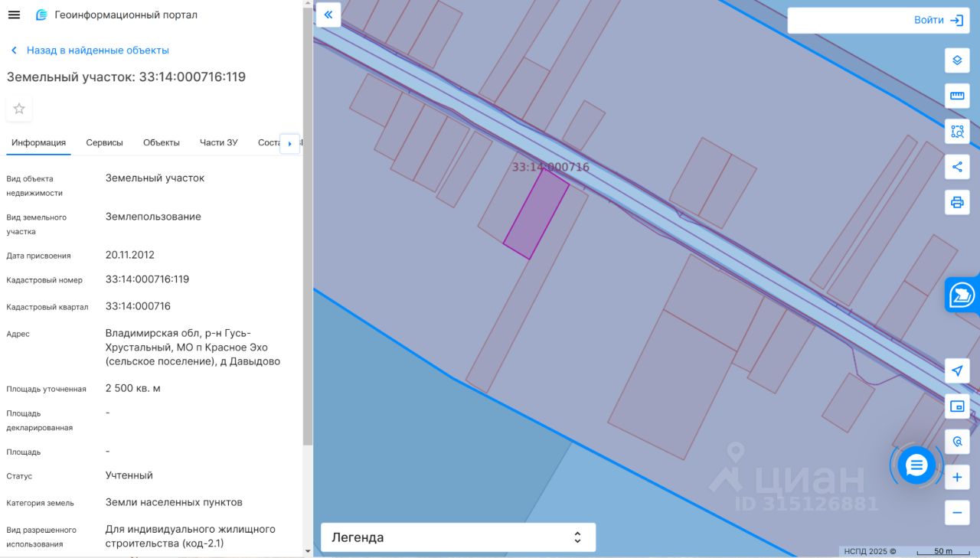This screenshot has height=558, width=980.
Task: Expand the Легенда dropdown
Action: coord(458,537)
